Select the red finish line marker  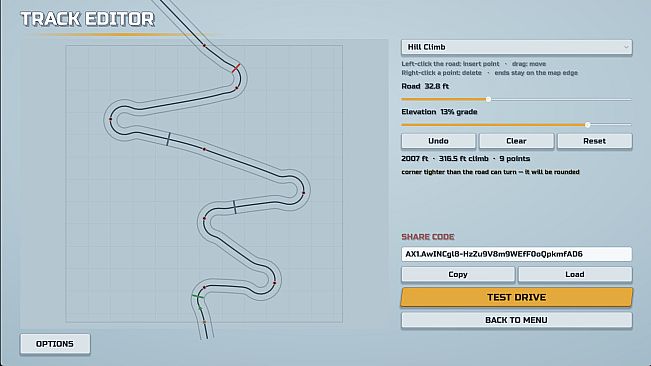[236, 68]
